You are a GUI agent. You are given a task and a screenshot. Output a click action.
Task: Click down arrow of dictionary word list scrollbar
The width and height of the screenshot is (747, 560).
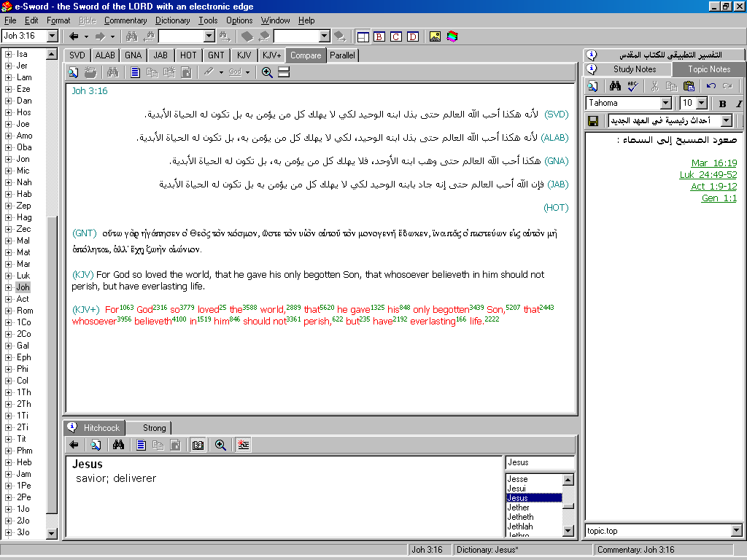(x=568, y=530)
